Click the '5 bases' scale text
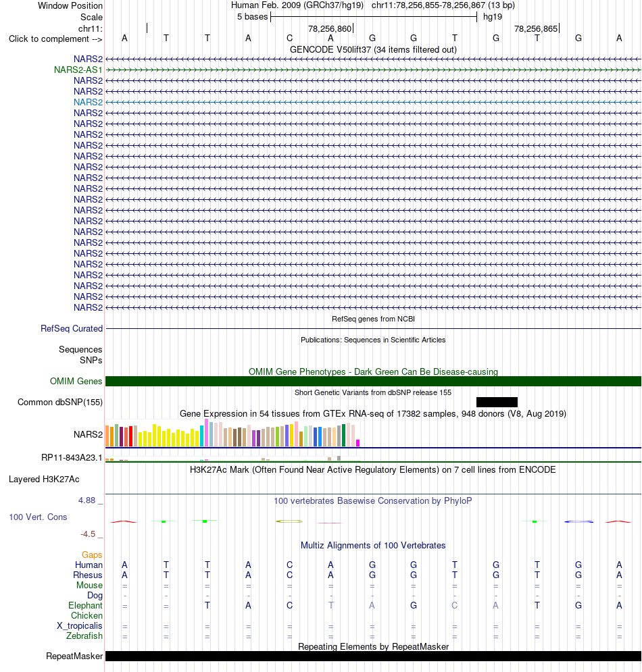The image size is (642, 672). point(252,17)
